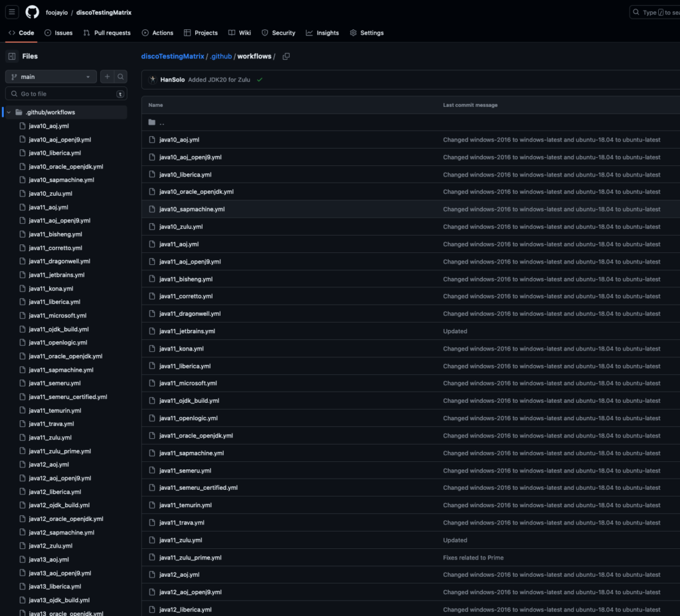Open java10_liberica.yml in file list
The width and height of the screenshot is (680, 616).
pos(185,175)
